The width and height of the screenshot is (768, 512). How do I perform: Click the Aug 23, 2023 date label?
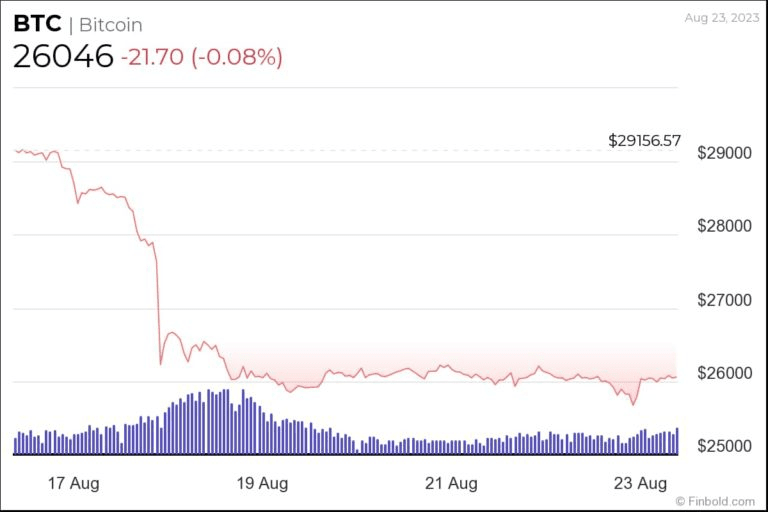click(x=719, y=17)
